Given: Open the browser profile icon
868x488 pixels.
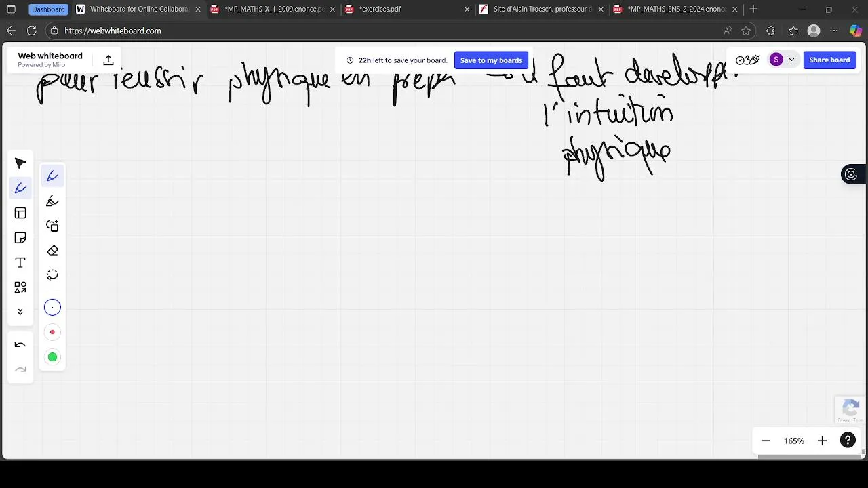Looking at the screenshot, I should pos(814,30).
